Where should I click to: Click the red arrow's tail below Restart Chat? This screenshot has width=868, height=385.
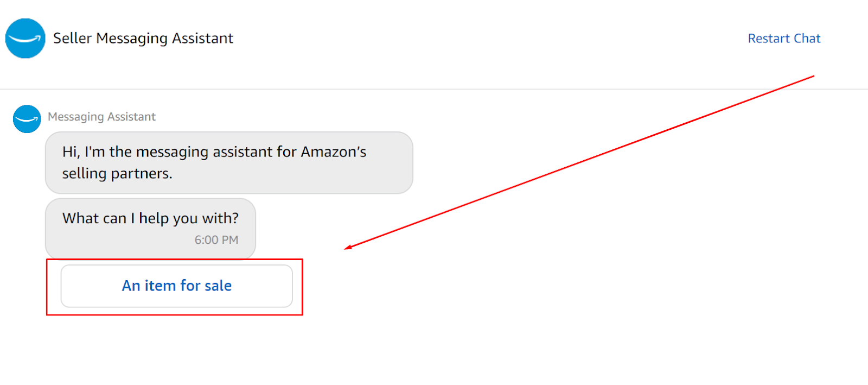pyautogui.click(x=813, y=77)
